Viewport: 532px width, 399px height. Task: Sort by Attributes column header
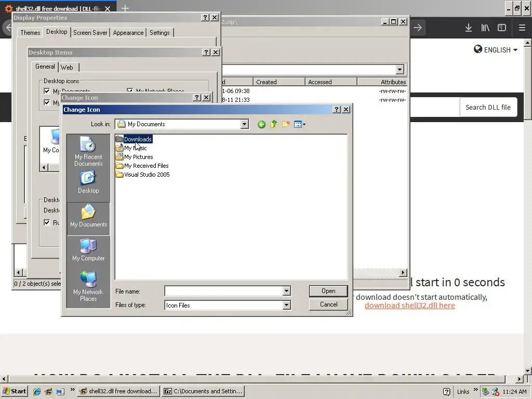pyautogui.click(x=382, y=82)
